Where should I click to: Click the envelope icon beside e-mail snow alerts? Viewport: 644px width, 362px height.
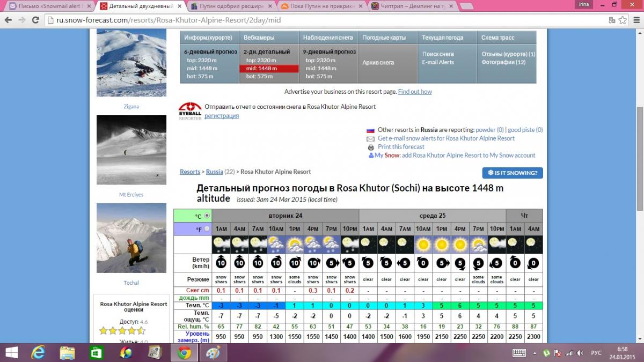pyautogui.click(x=370, y=138)
